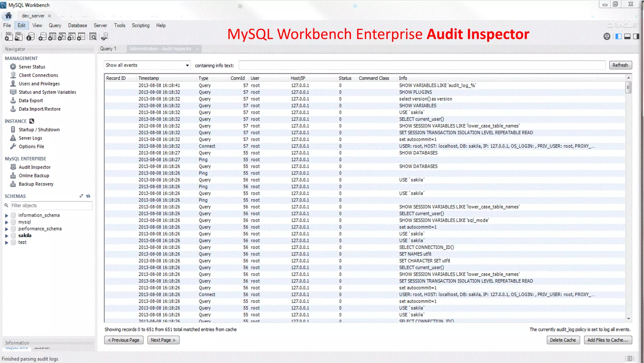Go to Previous Page of records

pyautogui.click(x=124, y=340)
